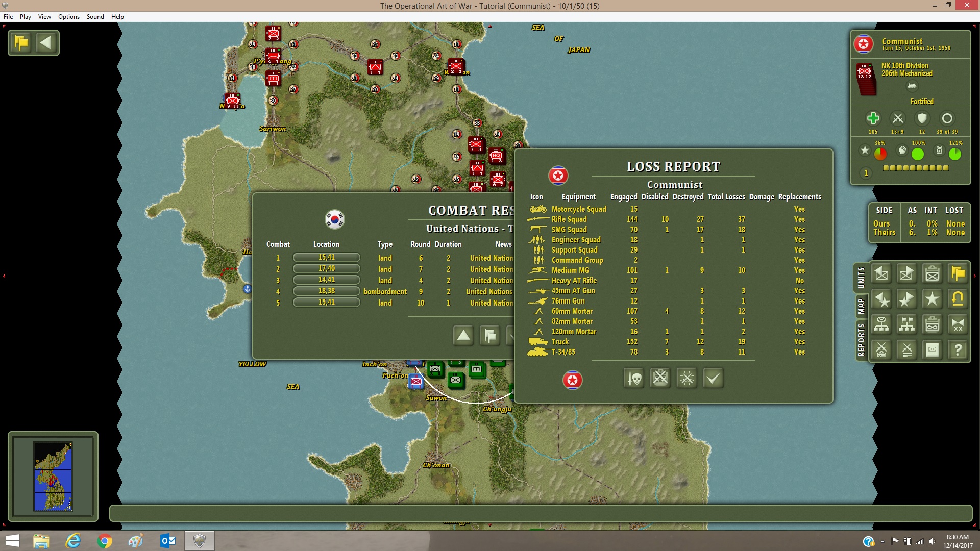Click the crossed-out unit icon in Loss Report
Screen dimensions: 980x551
[x=660, y=378]
